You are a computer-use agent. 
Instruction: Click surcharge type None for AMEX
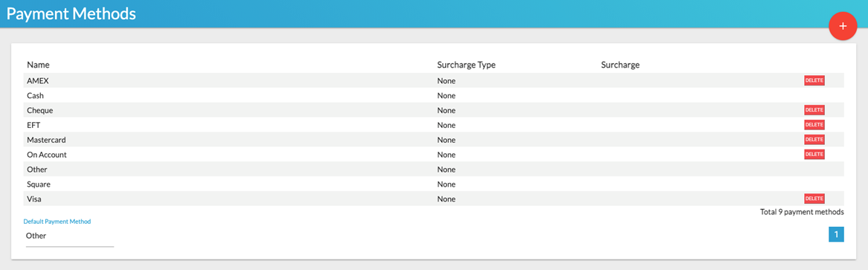point(446,81)
